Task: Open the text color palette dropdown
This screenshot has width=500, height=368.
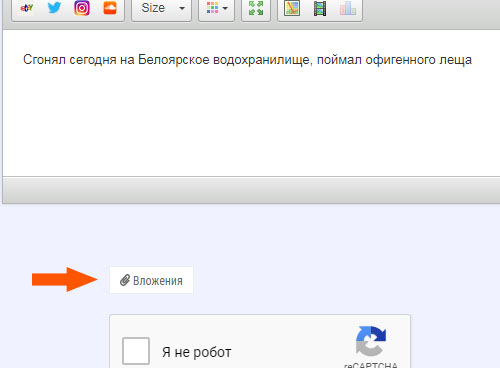Action: pyautogui.click(x=217, y=8)
